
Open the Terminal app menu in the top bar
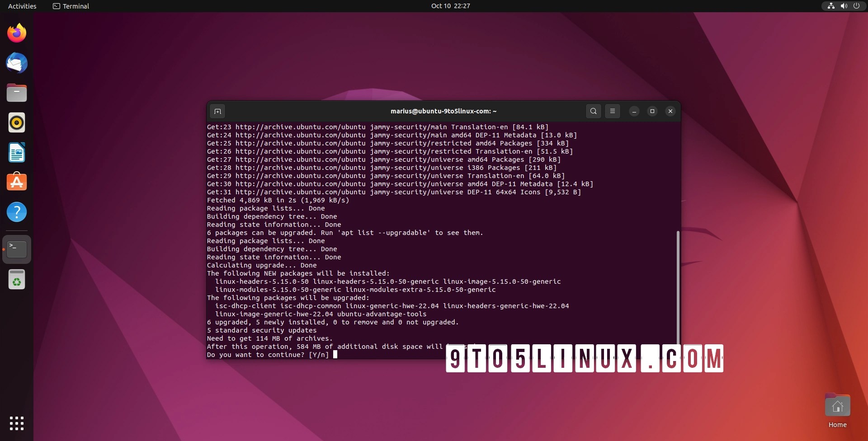[x=71, y=6]
